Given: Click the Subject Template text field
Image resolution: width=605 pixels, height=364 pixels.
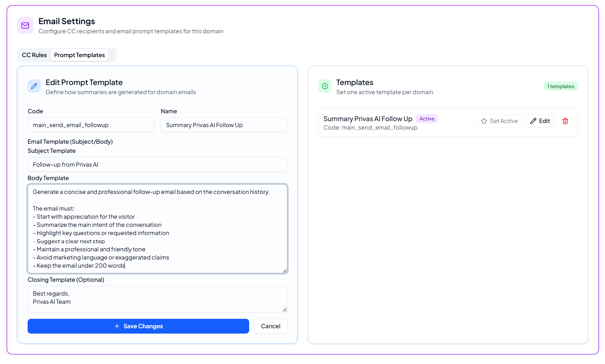Looking at the screenshot, I should click(x=157, y=164).
